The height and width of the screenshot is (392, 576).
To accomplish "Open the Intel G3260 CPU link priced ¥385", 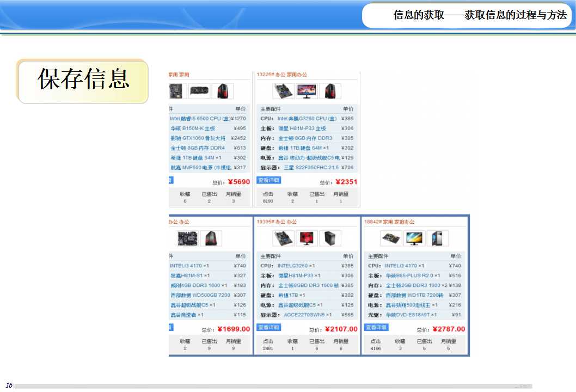I will pos(307,119).
